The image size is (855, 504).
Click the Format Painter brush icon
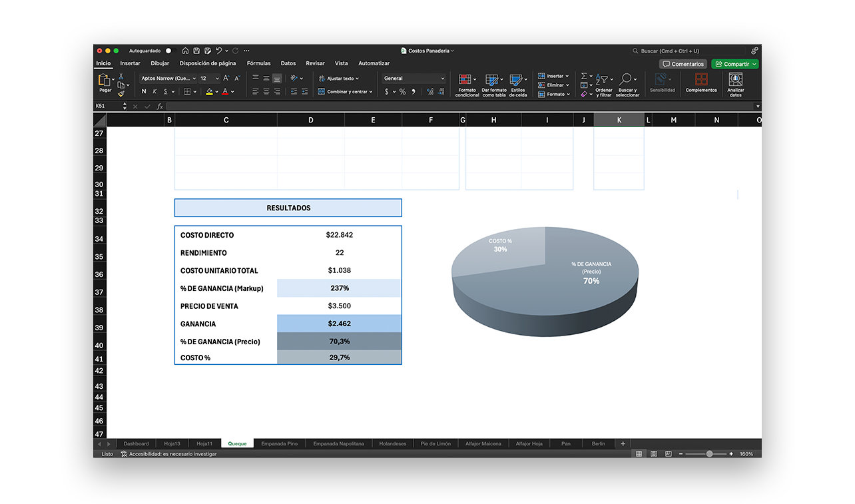click(121, 94)
